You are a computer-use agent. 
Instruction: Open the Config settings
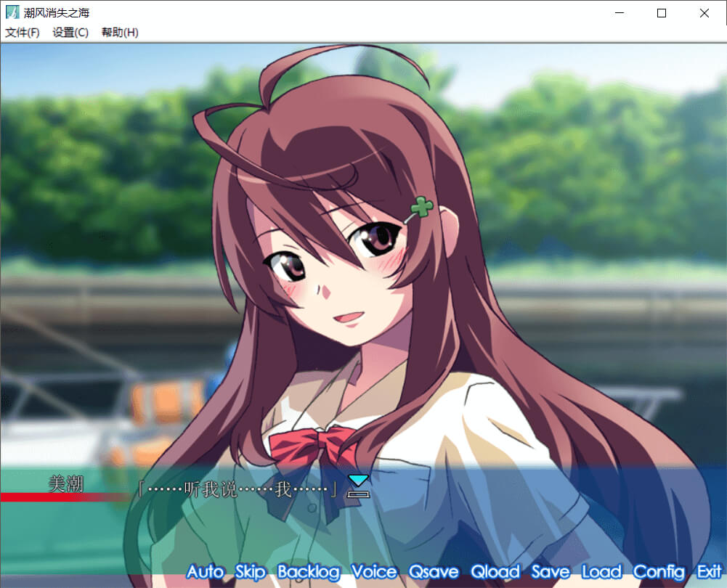[659, 572]
